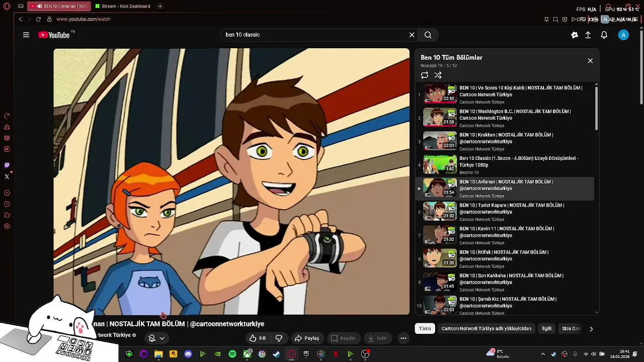644x362 pixels.
Task: Select the Tümü filter chip
Action: point(425,329)
